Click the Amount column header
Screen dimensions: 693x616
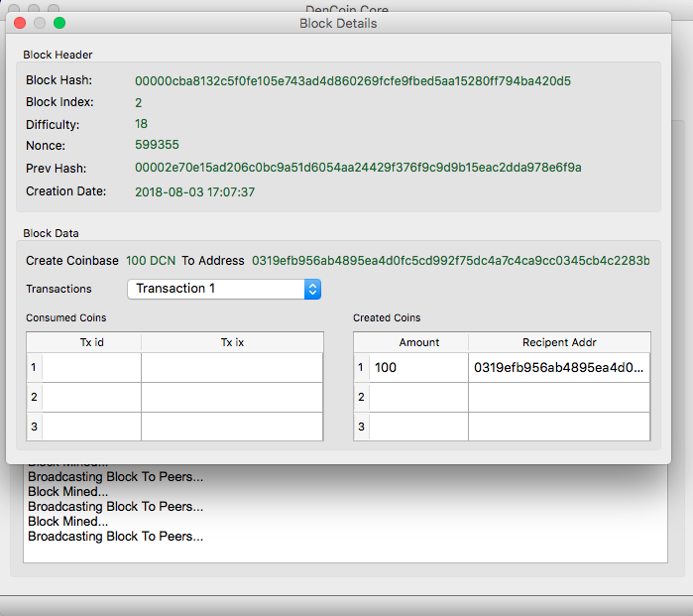418,342
